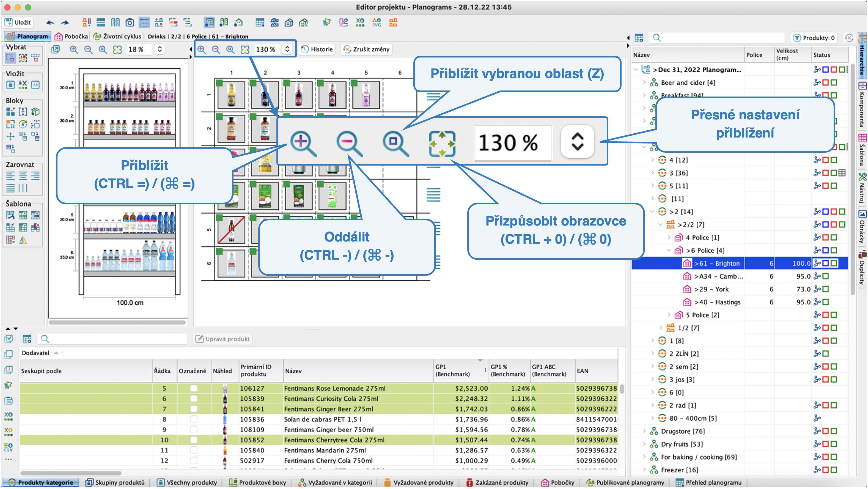Select the row selection tool under Vybrat
The width and height of the screenshot is (868, 489).
point(35,58)
